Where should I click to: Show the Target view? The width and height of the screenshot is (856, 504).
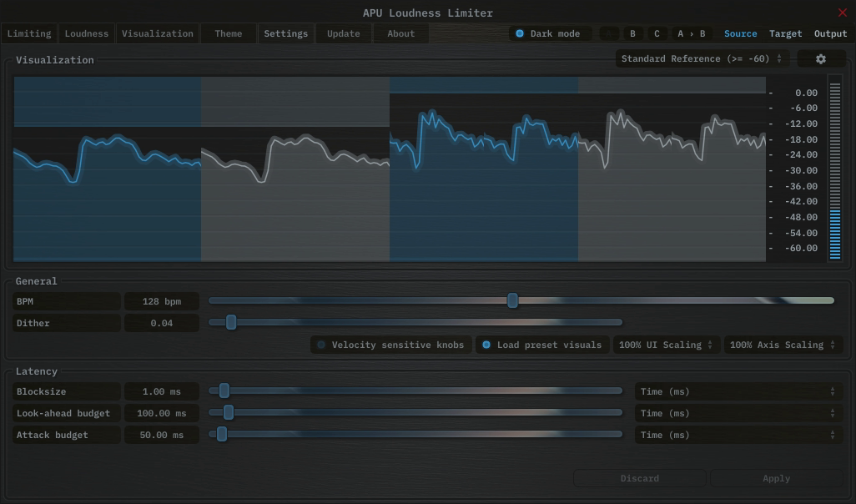(x=785, y=34)
